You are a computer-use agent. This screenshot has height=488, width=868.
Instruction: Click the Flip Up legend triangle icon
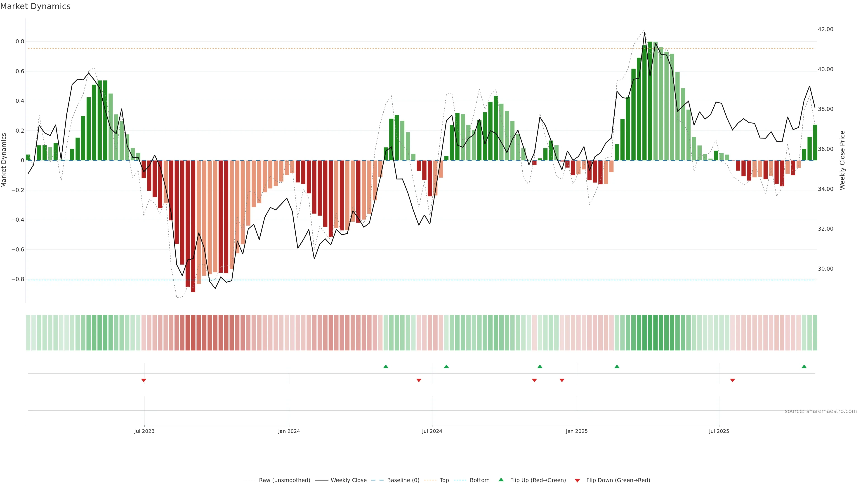click(x=501, y=480)
